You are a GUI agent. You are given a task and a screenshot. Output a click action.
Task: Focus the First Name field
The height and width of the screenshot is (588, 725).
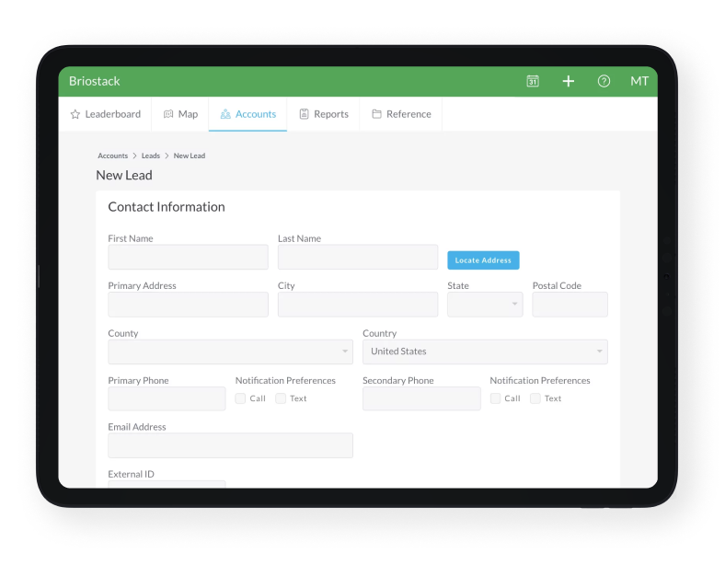(189, 257)
